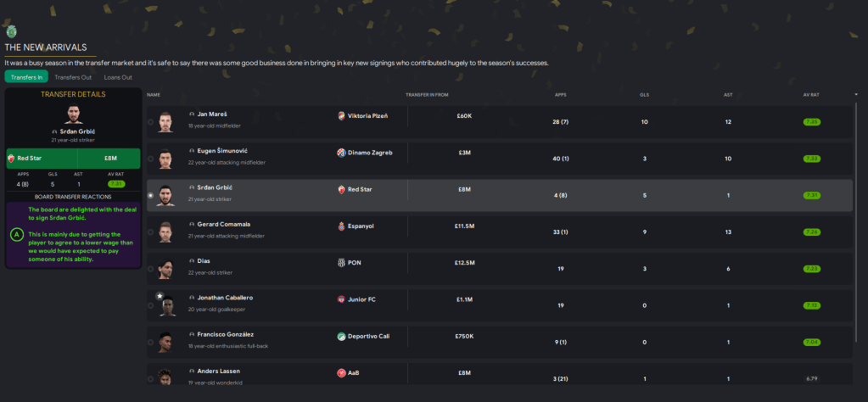This screenshot has width=868, height=402.
Task: Click the AaB club crest icon
Action: click(341, 372)
